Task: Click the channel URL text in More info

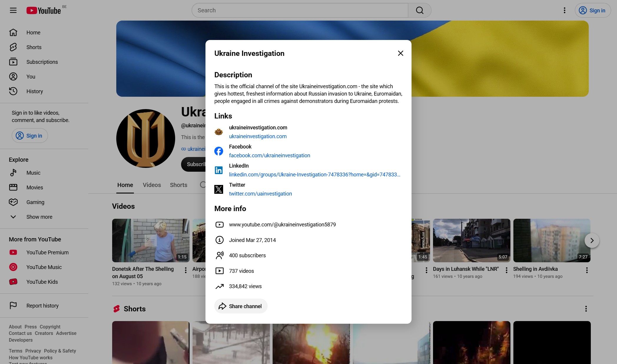Action: pos(282,225)
